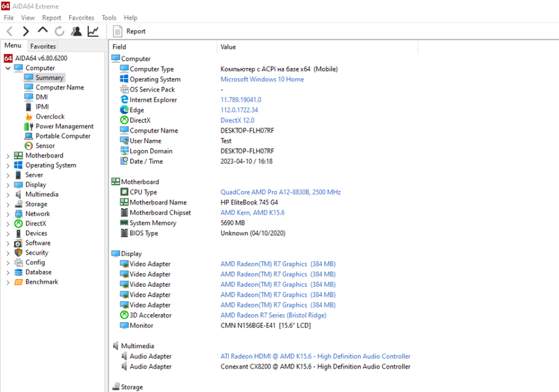This screenshot has width=559, height=392.
Task: Click the Edge browser icon in Field list
Action: point(124,110)
